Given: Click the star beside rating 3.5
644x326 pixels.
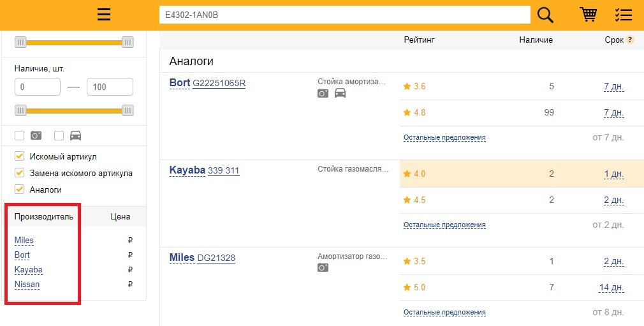Looking at the screenshot, I should pos(407,261).
